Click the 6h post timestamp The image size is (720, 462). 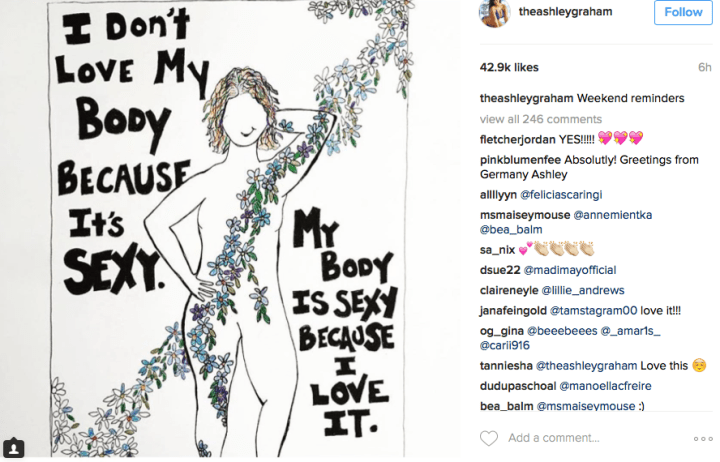pyautogui.click(x=704, y=68)
